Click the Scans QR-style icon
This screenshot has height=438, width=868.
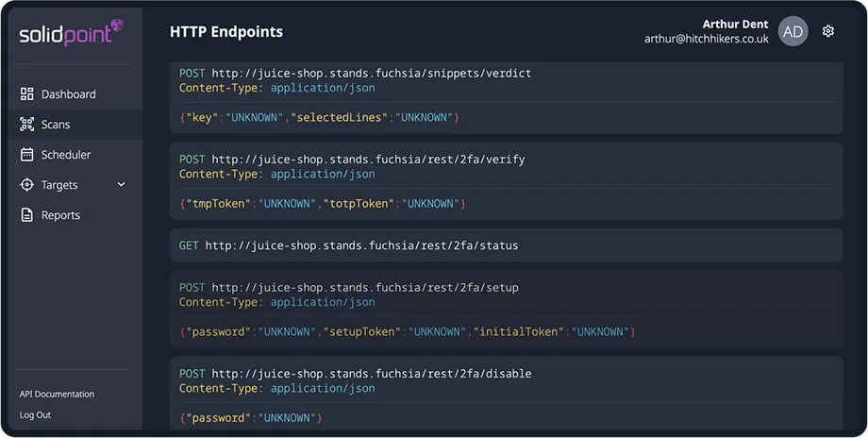(x=26, y=125)
